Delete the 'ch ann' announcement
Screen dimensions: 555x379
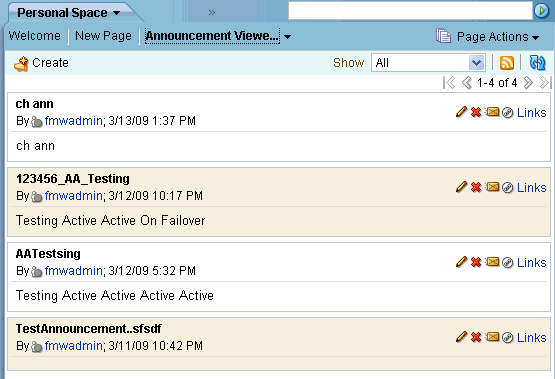pos(476,112)
